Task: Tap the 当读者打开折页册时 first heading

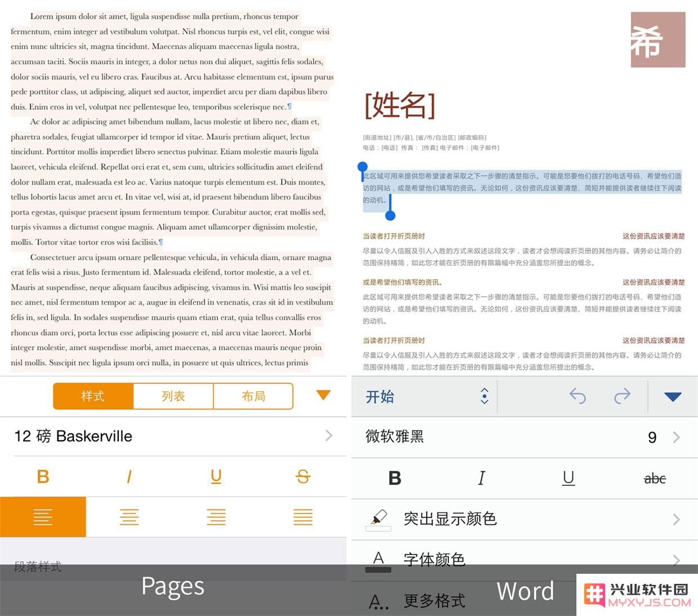Action: [394, 236]
